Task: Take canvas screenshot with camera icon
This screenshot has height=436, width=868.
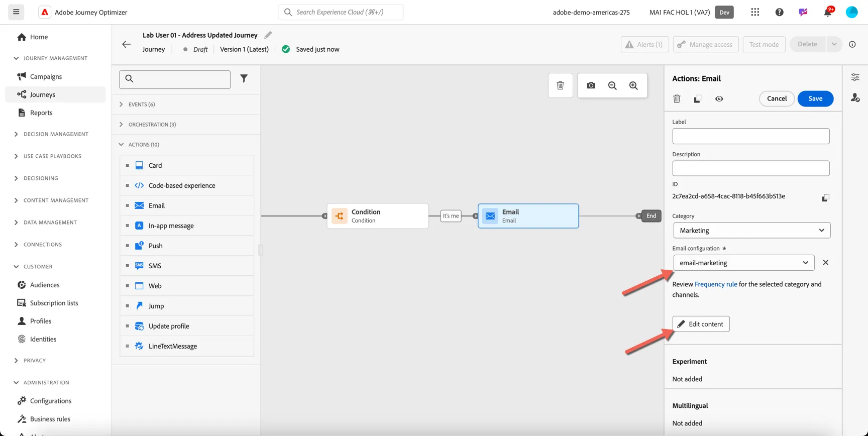Action: (591, 85)
